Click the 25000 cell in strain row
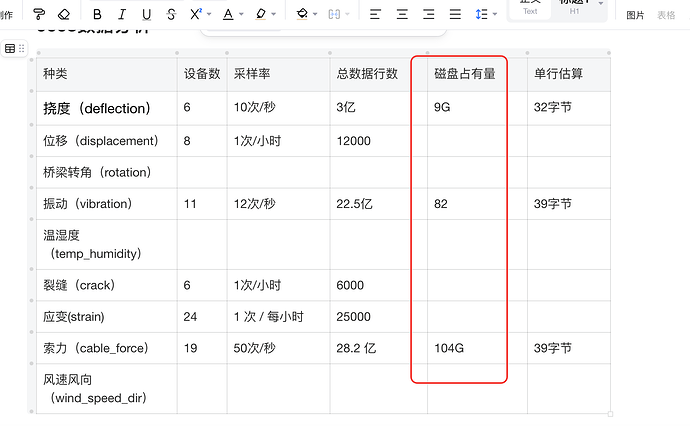The image size is (690, 426). click(x=378, y=317)
